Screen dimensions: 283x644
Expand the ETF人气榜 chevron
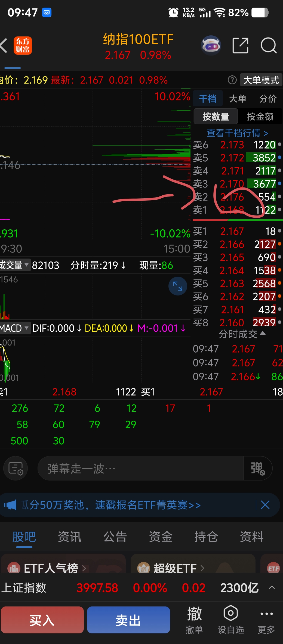(84, 568)
